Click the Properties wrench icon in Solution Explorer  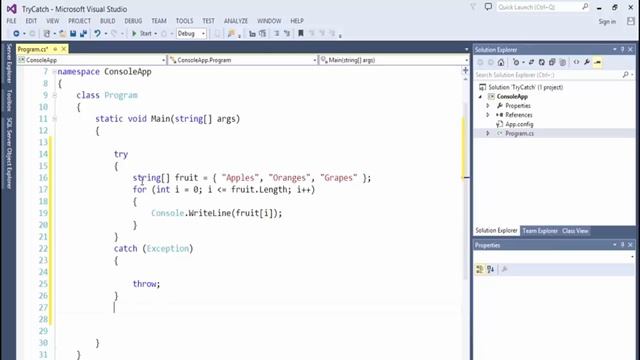tap(587, 62)
